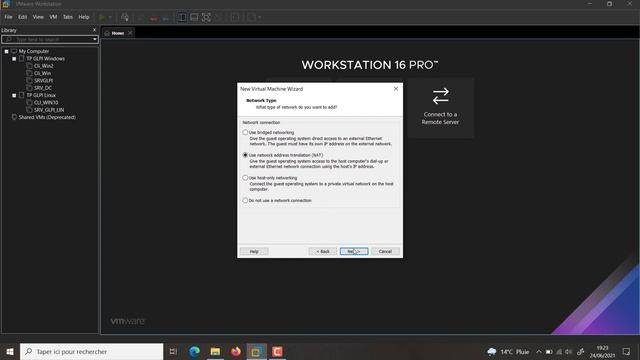Open the Tabs menu

(68, 17)
